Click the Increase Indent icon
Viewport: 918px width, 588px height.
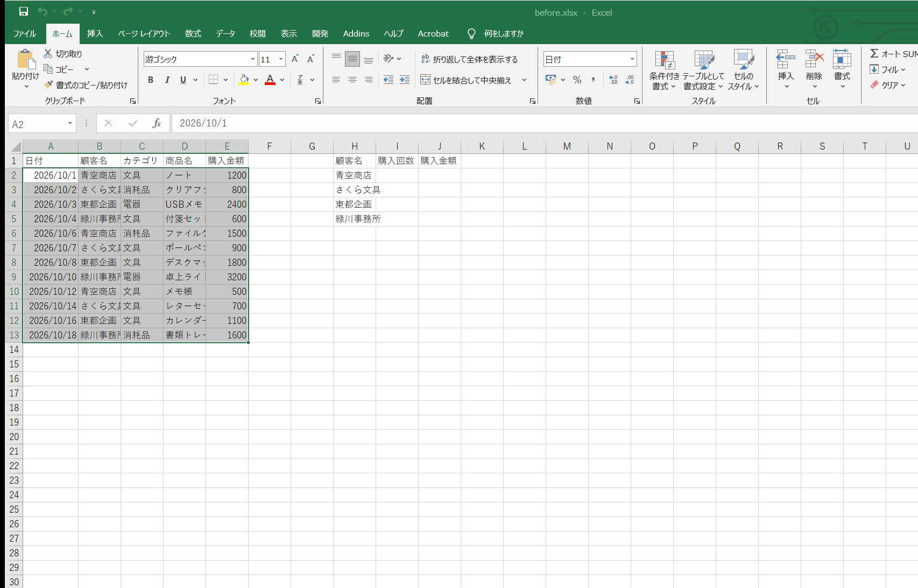click(404, 80)
